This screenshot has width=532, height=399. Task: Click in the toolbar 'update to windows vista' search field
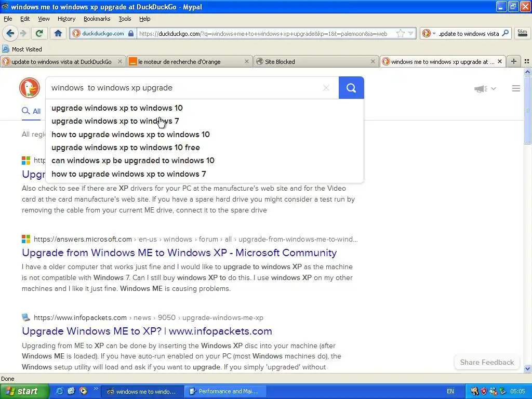pyautogui.click(x=469, y=33)
